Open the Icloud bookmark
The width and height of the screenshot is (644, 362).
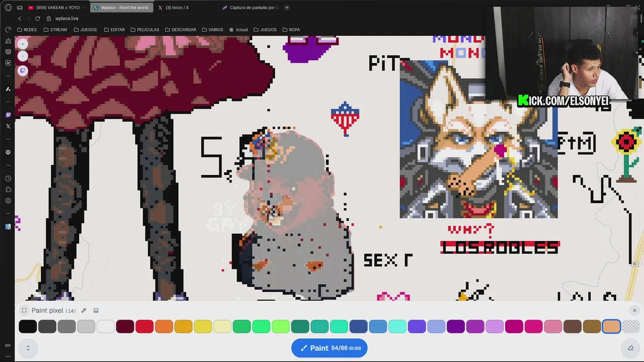(238, 30)
